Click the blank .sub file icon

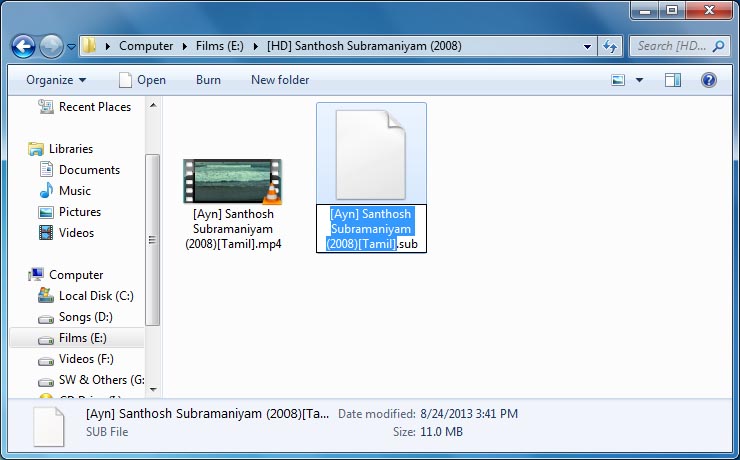(x=371, y=155)
